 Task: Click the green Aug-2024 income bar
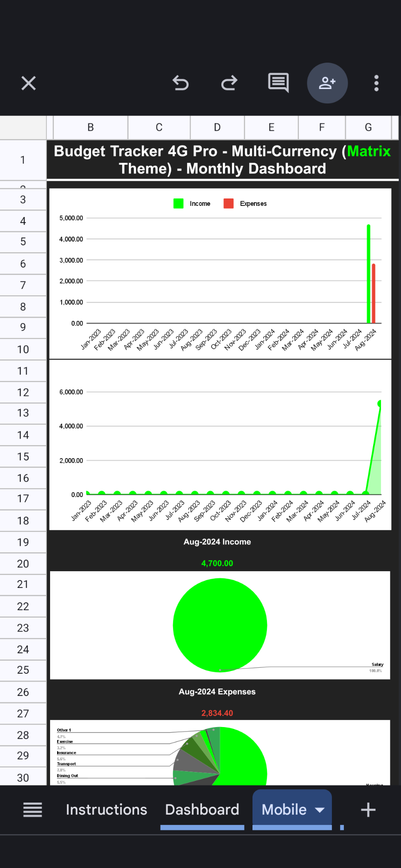[369, 274]
